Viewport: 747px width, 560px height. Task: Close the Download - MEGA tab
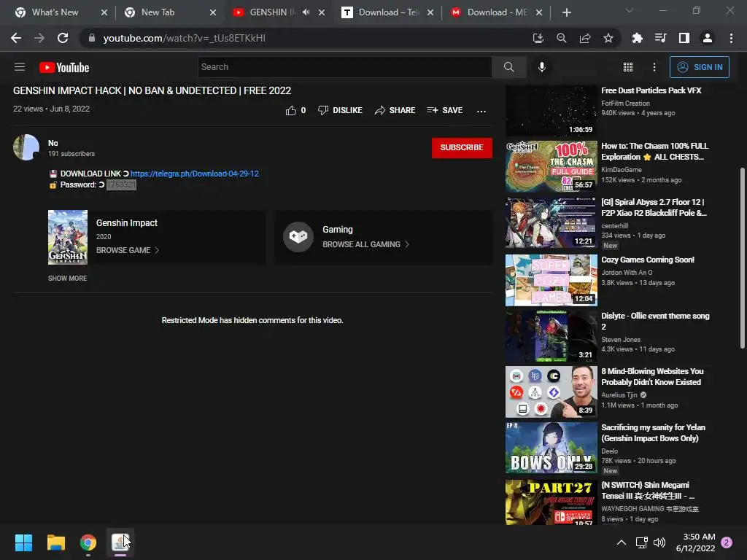[539, 12]
